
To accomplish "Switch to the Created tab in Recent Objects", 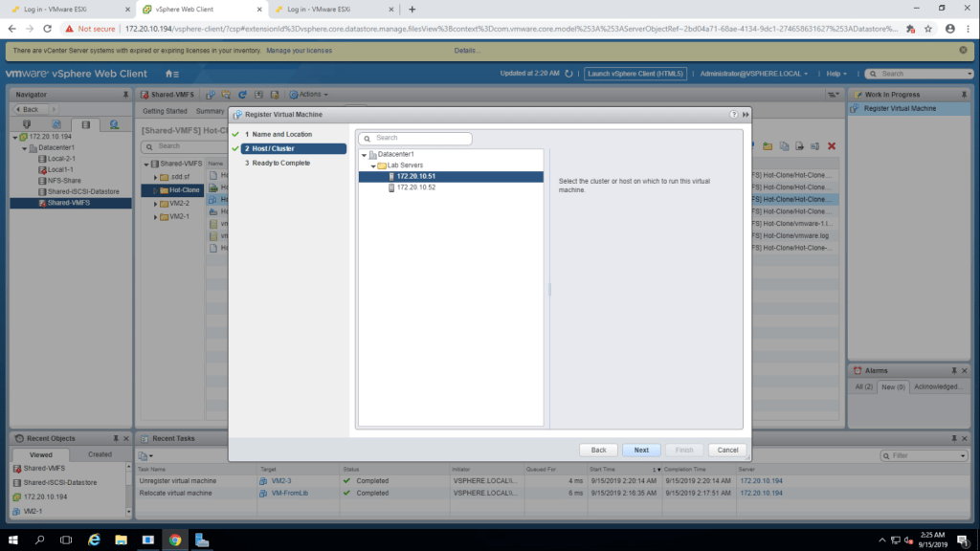I will pos(100,454).
